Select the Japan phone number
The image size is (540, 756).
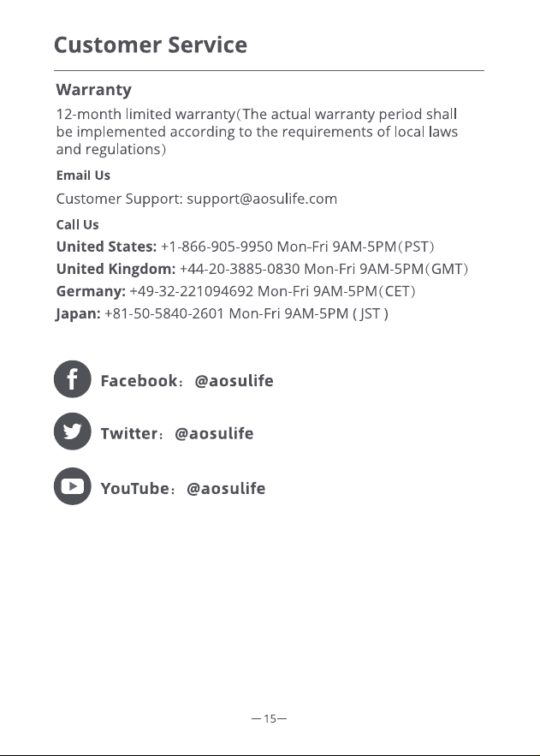click(x=164, y=313)
